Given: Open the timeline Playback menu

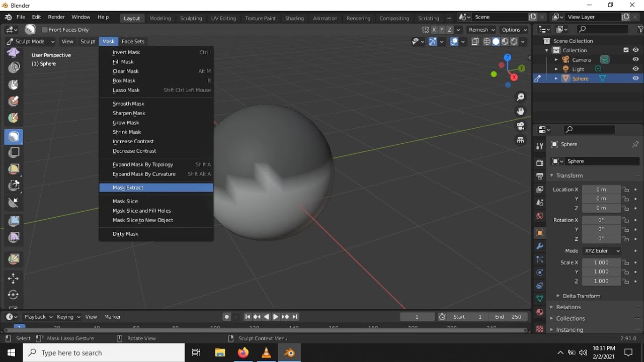Looking at the screenshot, I should point(38,317).
